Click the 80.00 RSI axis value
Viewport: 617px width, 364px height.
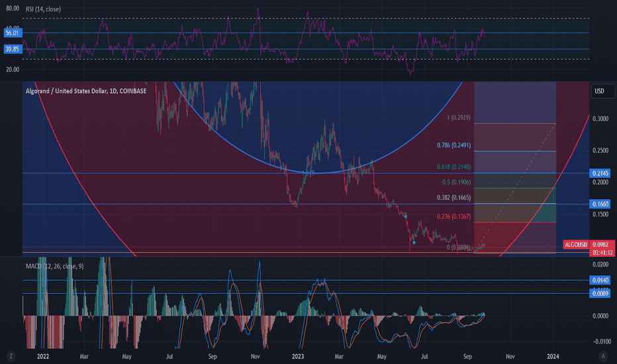coord(13,8)
